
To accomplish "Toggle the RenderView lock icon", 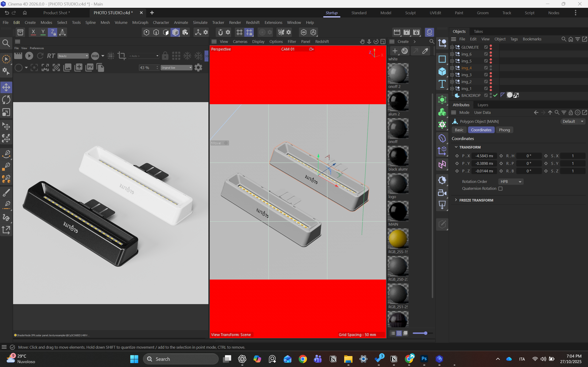I will tap(165, 56).
